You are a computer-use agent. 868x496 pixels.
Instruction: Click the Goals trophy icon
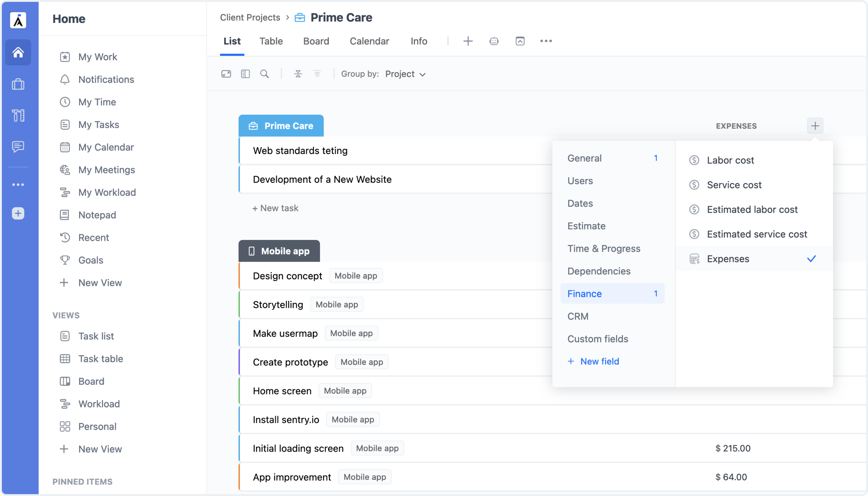tap(65, 260)
